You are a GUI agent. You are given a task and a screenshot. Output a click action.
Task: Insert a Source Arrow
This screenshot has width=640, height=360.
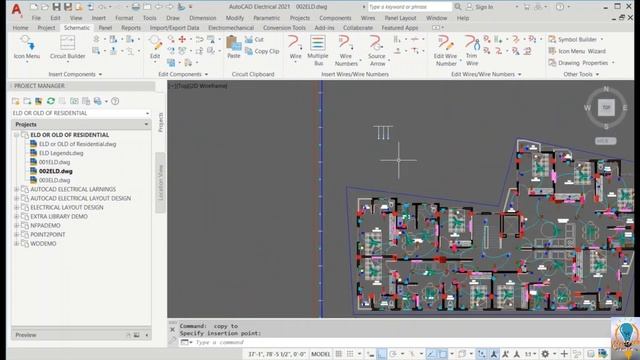click(376, 51)
